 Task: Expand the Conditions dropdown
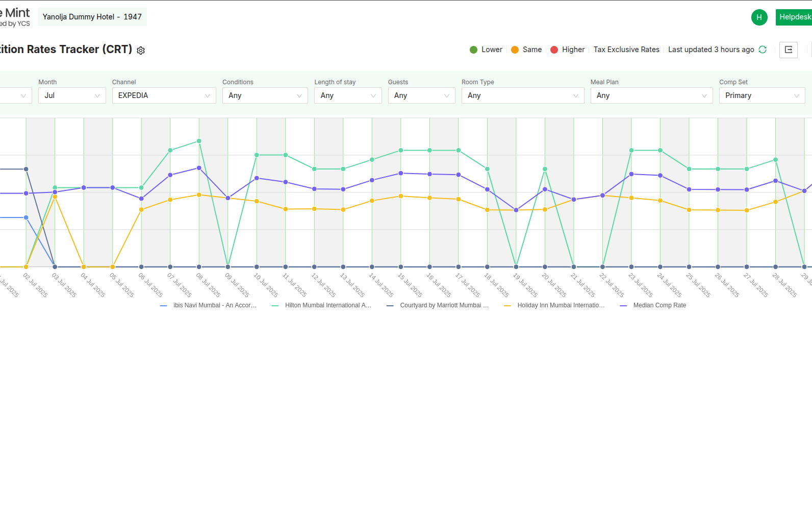(x=265, y=95)
